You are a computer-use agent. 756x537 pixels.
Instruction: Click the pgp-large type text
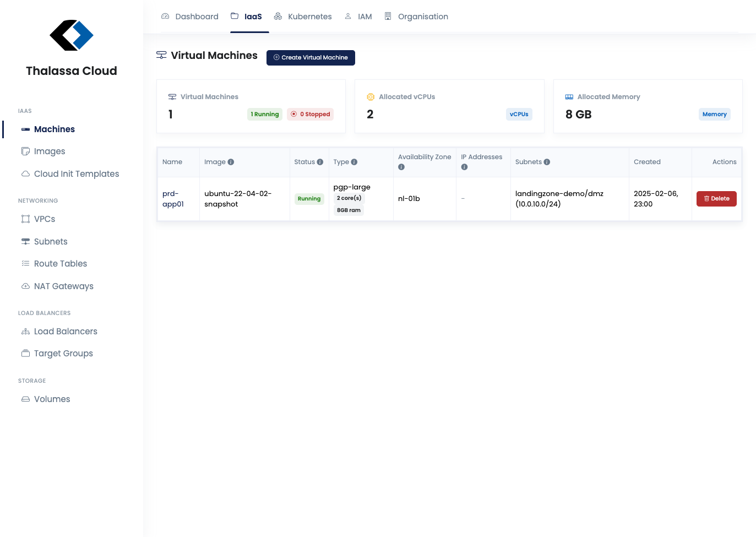pos(352,187)
